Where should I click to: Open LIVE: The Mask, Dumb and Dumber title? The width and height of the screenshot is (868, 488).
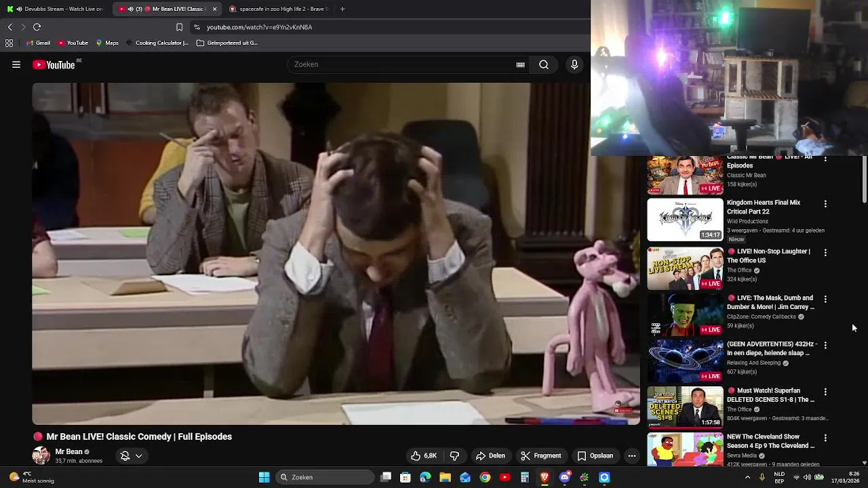click(771, 302)
